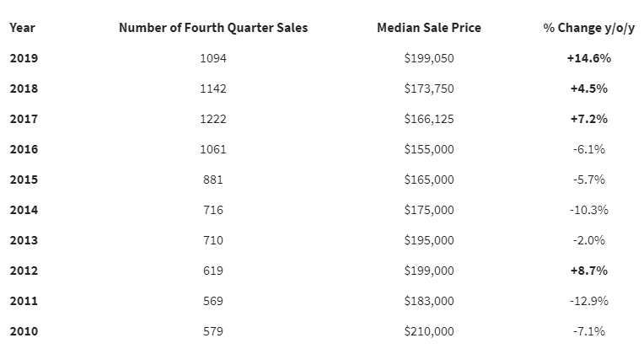Select the Number of Fourth Quarter Sales header
Screen dimensions: 644x354
(213, 28)
